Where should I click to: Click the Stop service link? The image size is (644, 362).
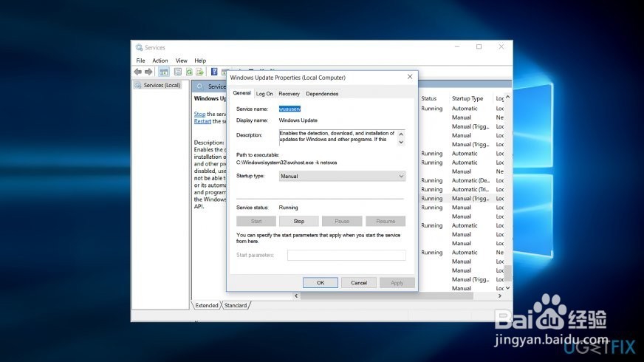click(199, 114)
